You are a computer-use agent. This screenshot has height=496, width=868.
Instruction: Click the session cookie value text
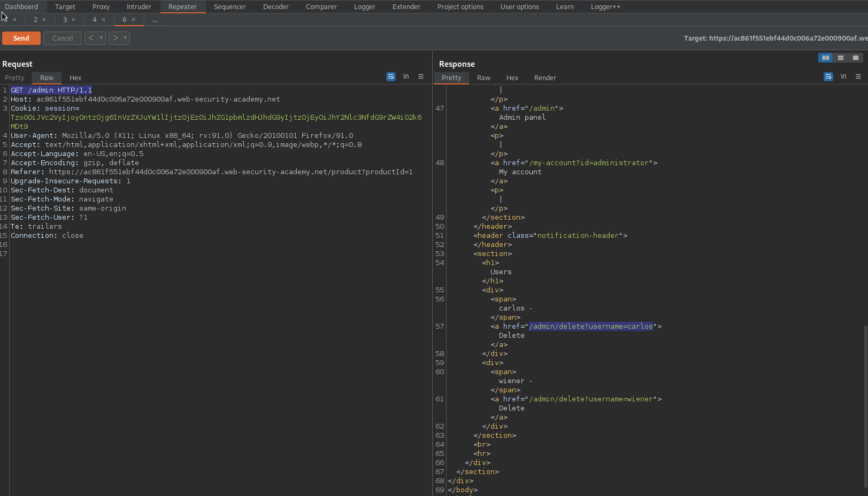[x=216, y=121]
